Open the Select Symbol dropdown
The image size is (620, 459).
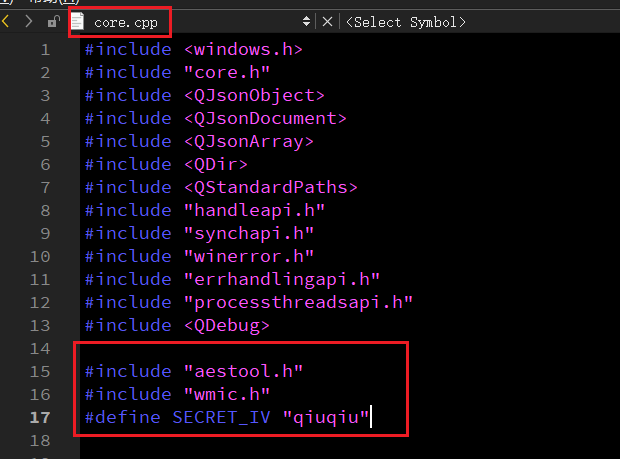(406, 22)
